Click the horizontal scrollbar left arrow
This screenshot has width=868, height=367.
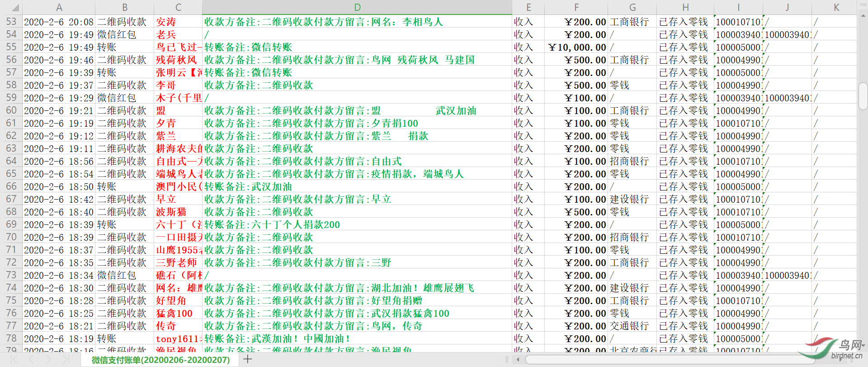(518, 360)
